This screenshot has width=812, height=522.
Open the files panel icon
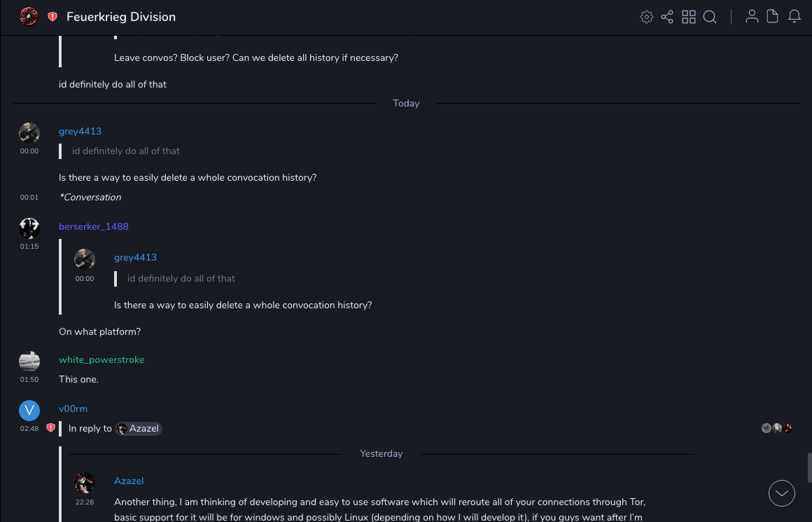(x=773, y=17)
